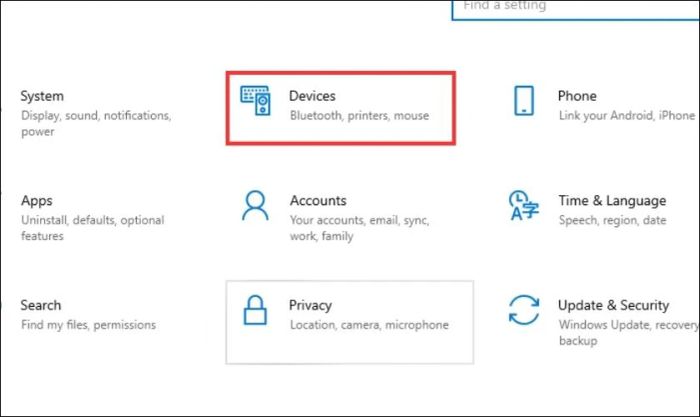This screenshot has width=700, height=417.
Task: Open the Search settings heading
Action: pyautogui.click(x=41, y=305)
